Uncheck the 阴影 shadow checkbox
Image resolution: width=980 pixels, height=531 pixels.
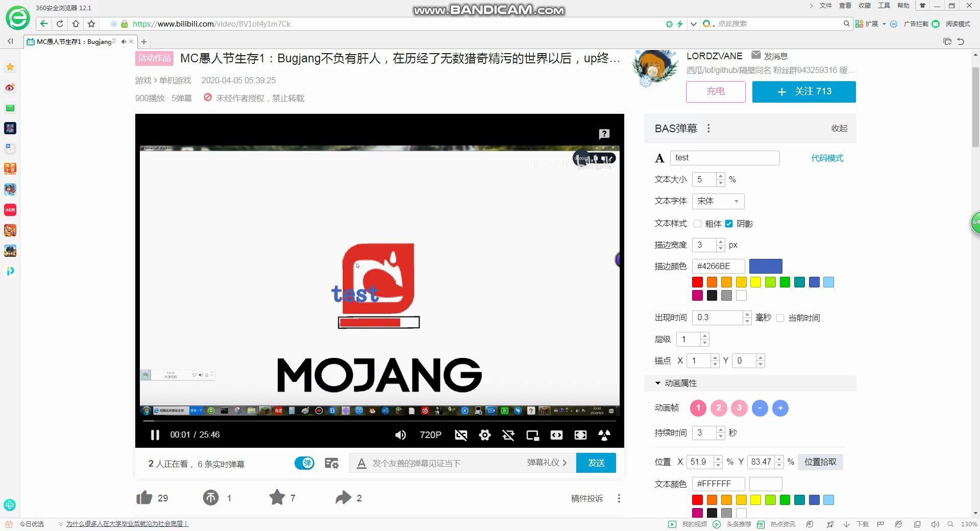tap(729, 224)
